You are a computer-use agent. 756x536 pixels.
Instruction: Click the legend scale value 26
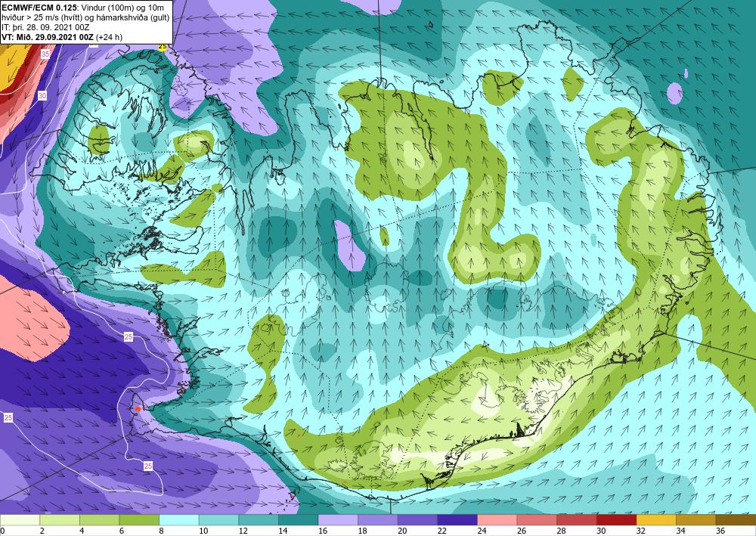tap(521, 531)
